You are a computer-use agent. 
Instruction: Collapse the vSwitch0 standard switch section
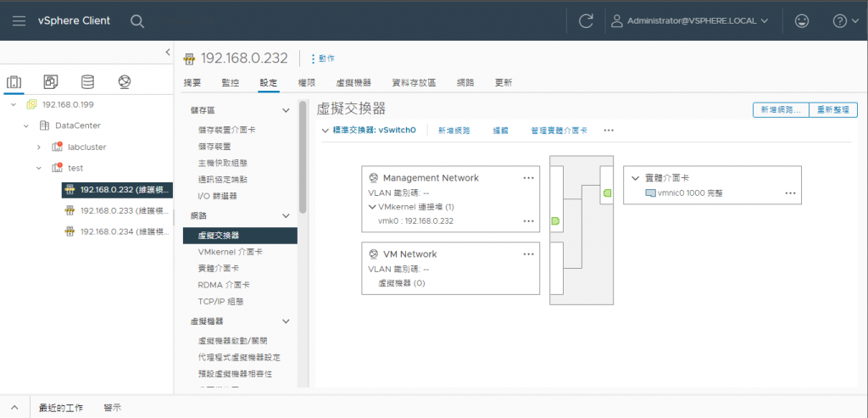pos(325,131)
